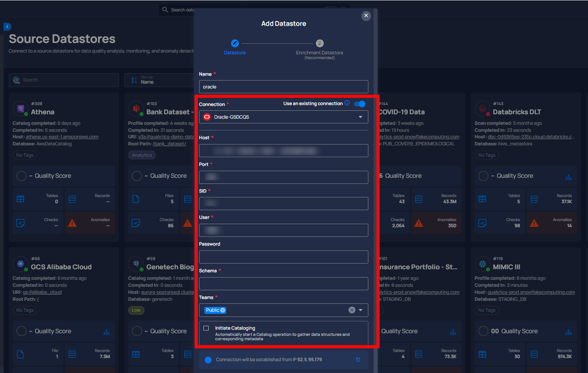The image size is (588, 373).
Task: Open the Sort by Name dropdown
Action: (x=160, y=80)
